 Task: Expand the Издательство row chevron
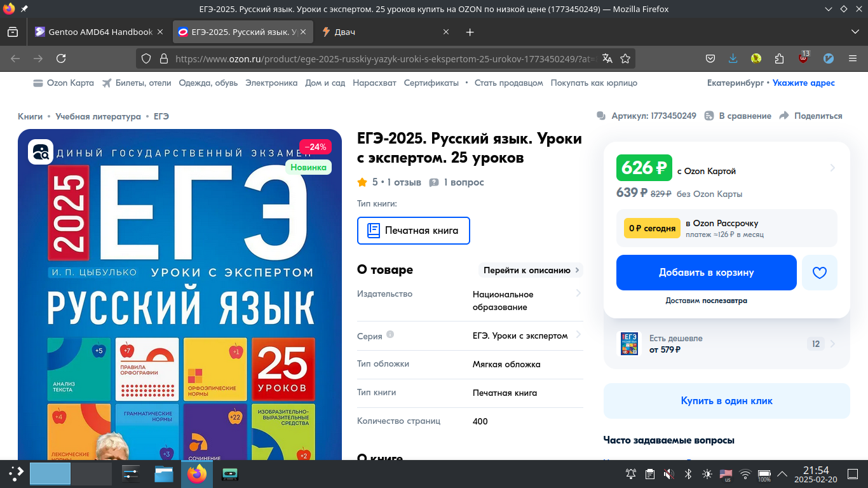coord(578,293)
